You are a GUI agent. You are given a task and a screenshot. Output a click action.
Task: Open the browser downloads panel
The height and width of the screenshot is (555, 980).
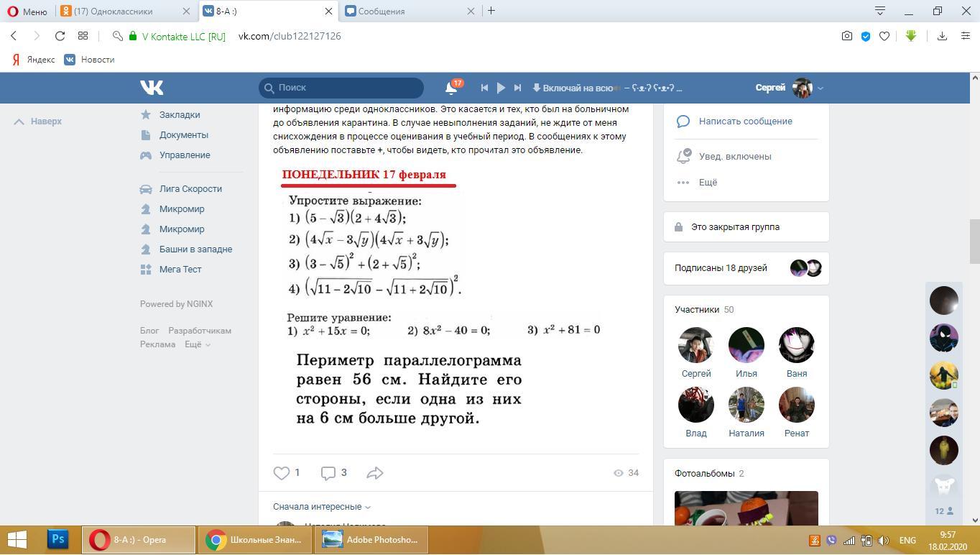coord(942,36)
